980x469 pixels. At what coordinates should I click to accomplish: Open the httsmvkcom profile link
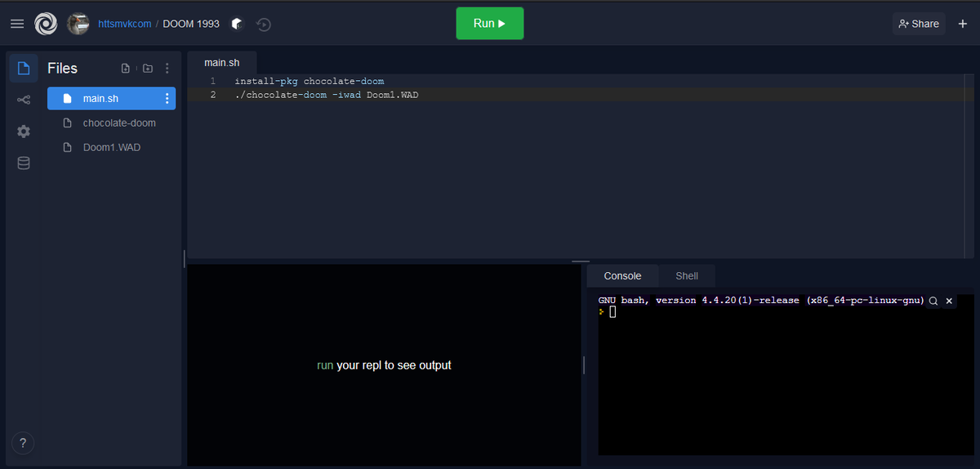click(x=123, y=24)
